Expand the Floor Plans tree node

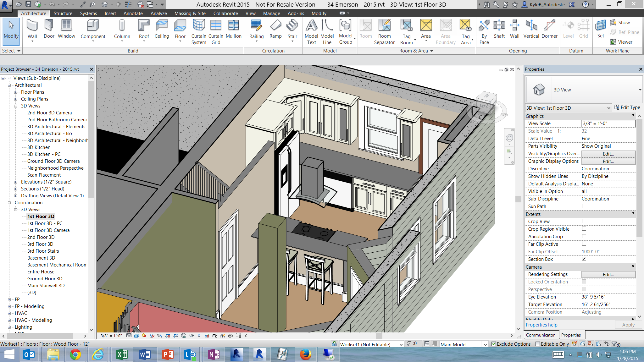(16, 92)
